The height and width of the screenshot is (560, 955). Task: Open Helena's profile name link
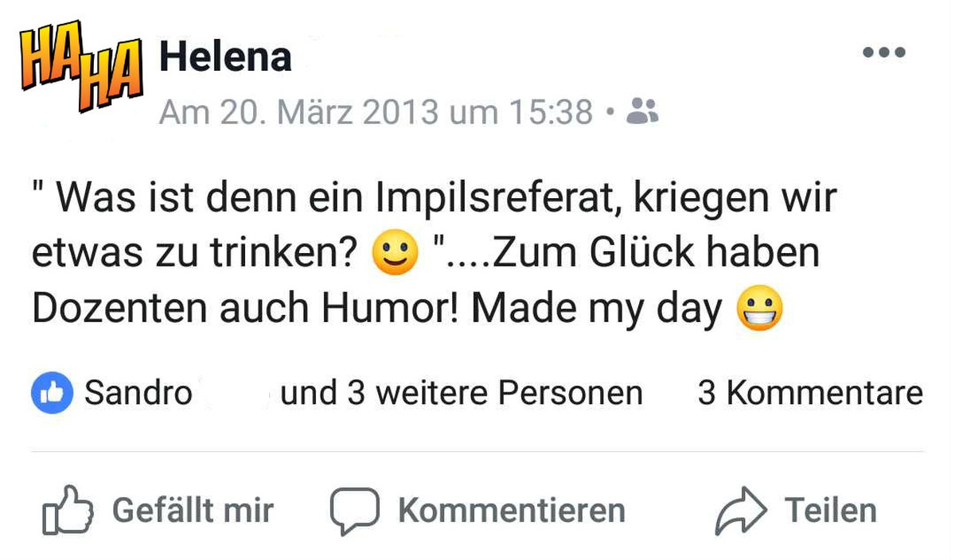226,56
